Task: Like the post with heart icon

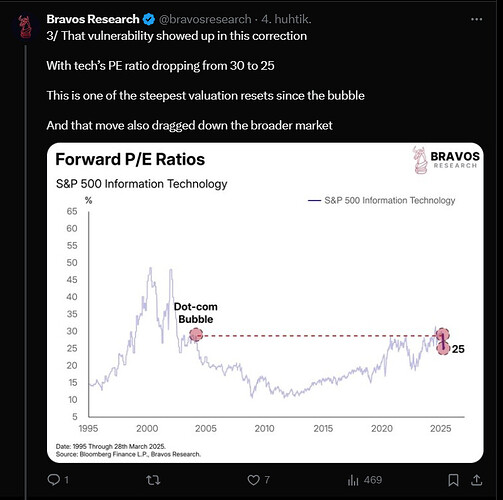Action: (x=253, y=480)
